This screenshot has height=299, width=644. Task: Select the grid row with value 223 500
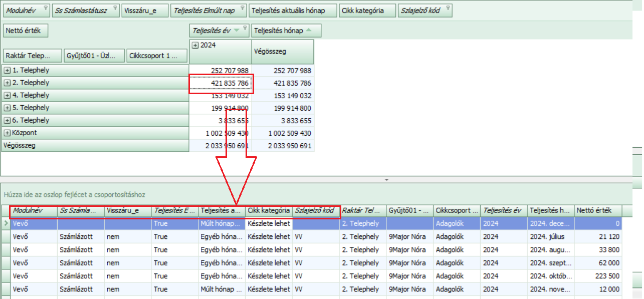click(321, 276)
